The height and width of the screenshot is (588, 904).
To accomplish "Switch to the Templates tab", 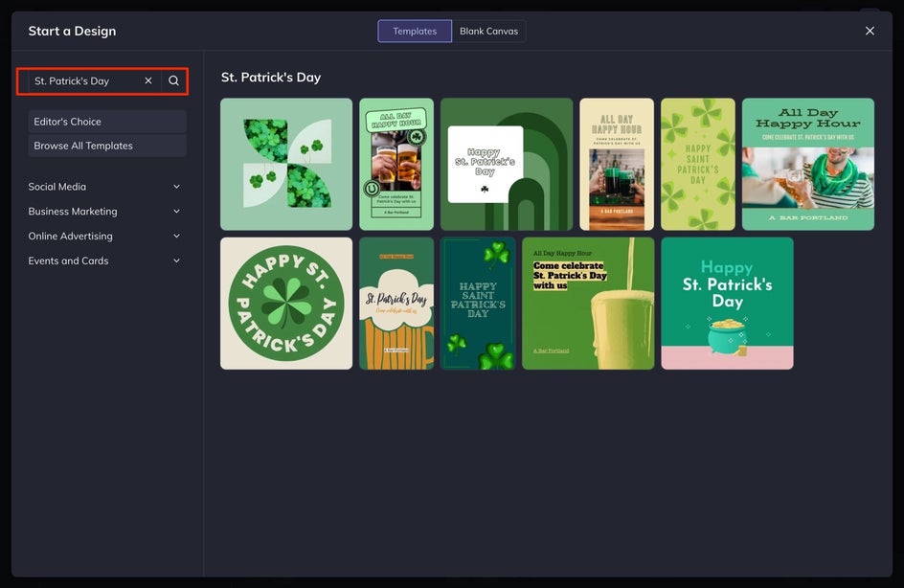I will click(415, 32).
